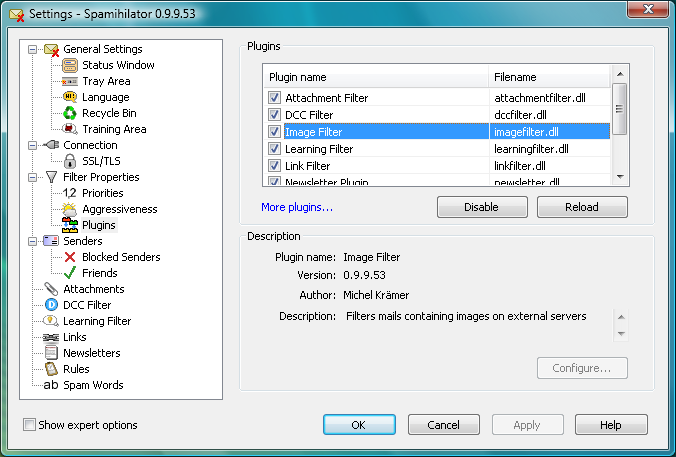Click the DCC Filter blue D icon
The height and width of the screenshot is (457, 676).
click(x=51, y=305)
